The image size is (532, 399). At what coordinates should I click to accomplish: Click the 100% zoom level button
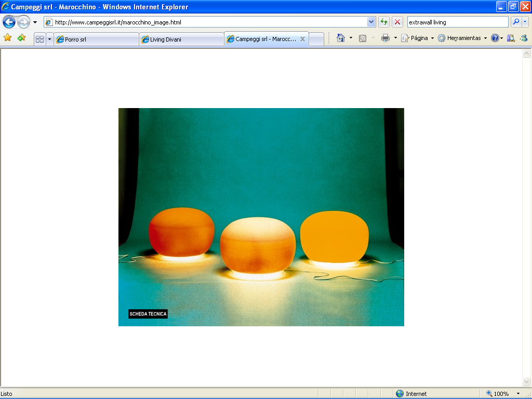pos(497,394)
